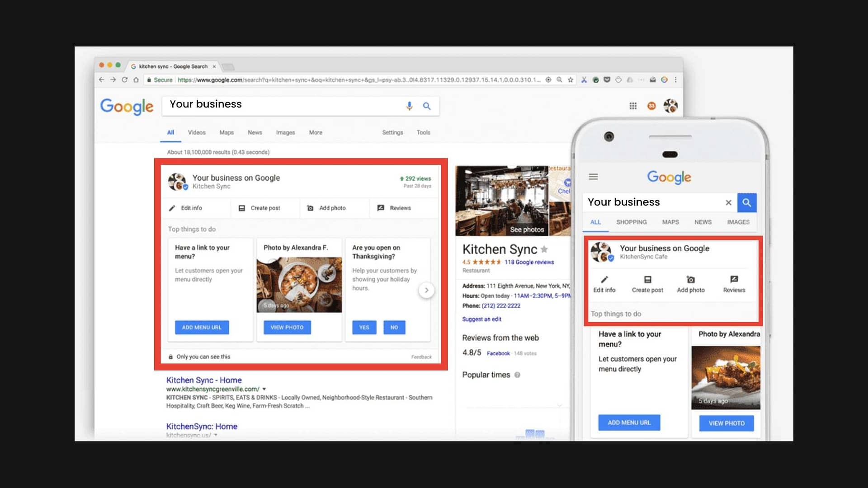
Task: Tap the blue search button on phone
Action: click(747, 202)
